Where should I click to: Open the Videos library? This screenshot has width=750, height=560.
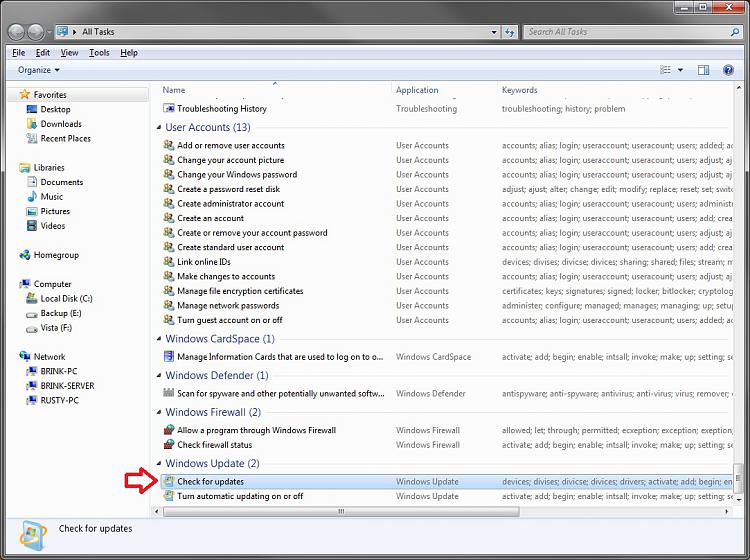53,226
